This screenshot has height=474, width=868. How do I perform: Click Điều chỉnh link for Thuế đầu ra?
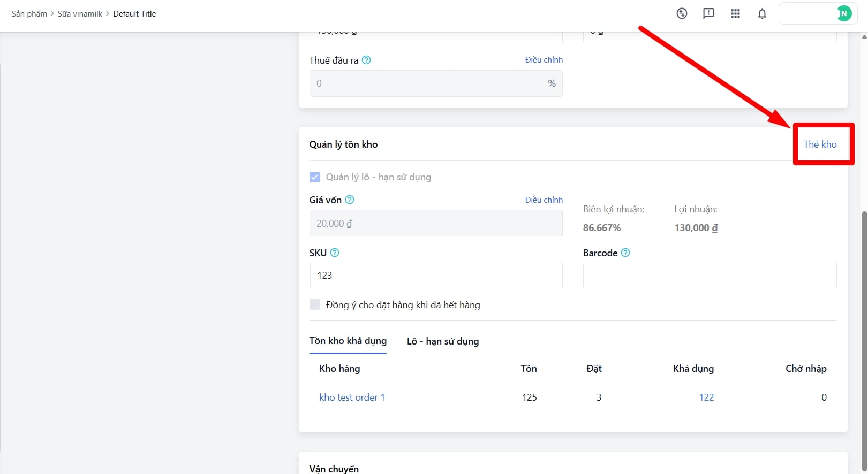[x=544, y=60]
